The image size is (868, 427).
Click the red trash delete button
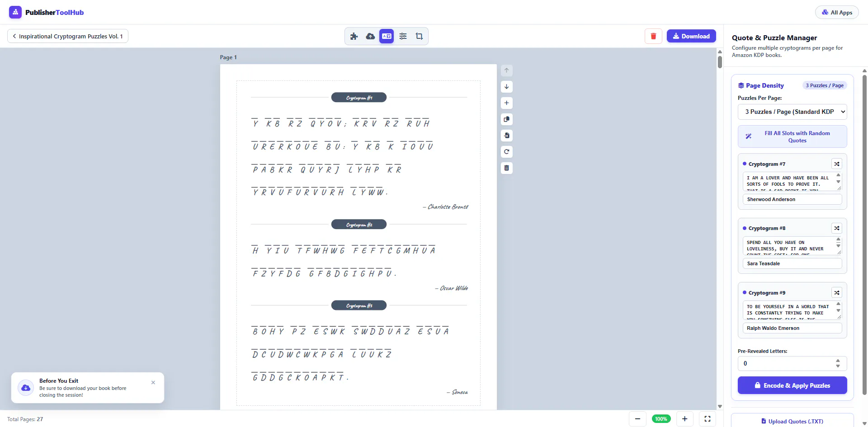click(653, 36)
